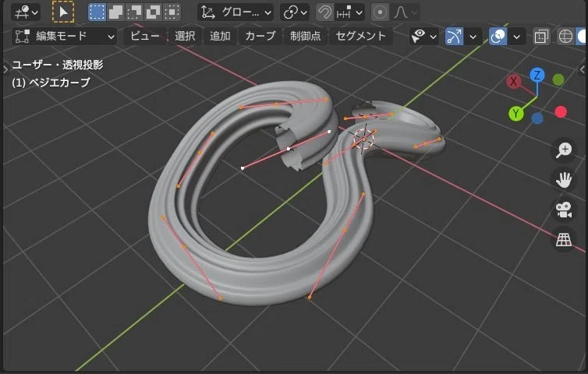The width and height of the screenshot is (588, 374).
Task: Click the X axis on navigation gizmo
Action: pos(514,81)
